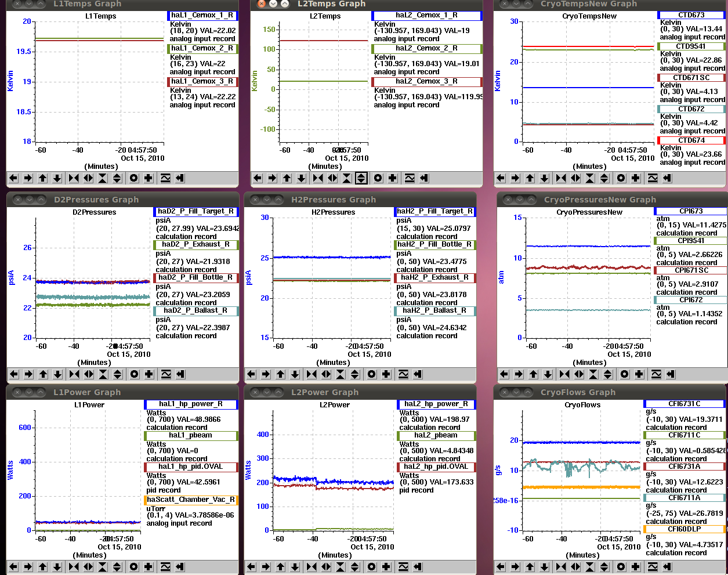Zoom in horizontally on the L1Power Graph
The width and height of the screenshot is (728, 575).
point(74,567)
